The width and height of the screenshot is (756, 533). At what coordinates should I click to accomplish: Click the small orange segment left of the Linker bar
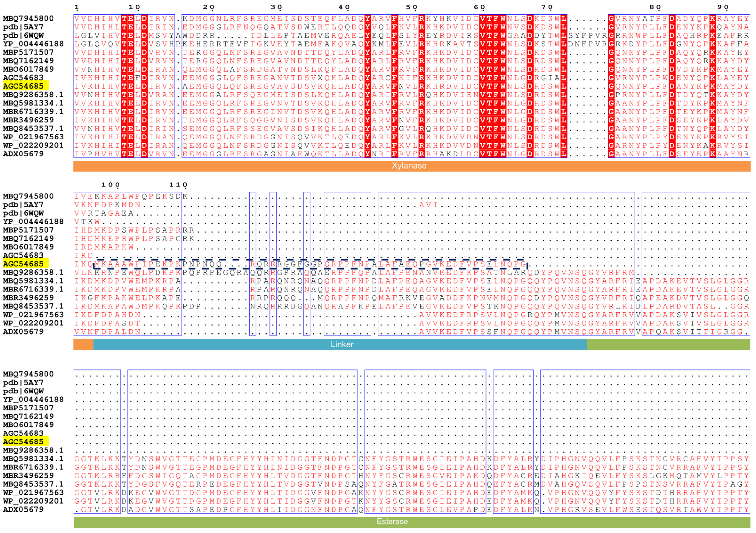pyautogui.click(x=83, y=345)
